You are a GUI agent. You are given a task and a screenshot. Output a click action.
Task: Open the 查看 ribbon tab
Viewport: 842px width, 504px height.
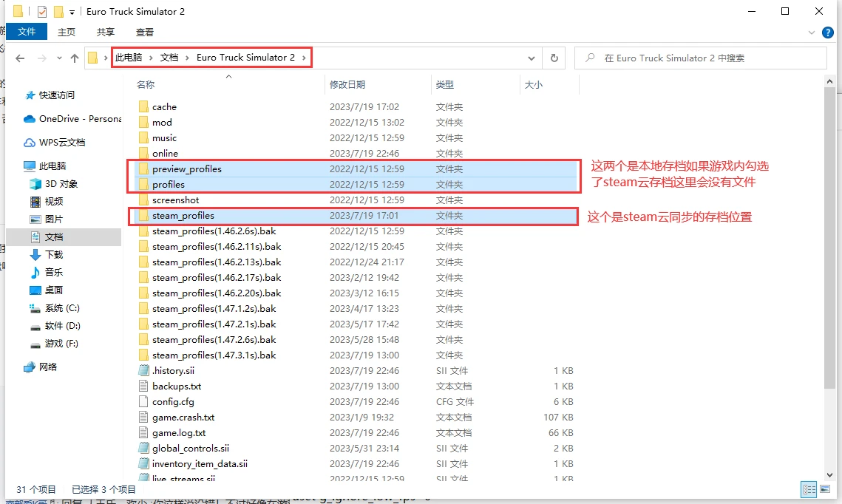click(x=144, y=33)
